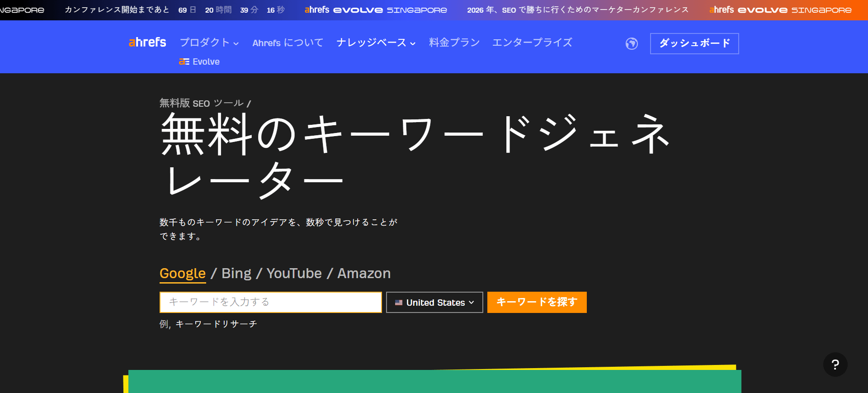Select the Google search engine tab
The height and width of the screenshot is (393, 868).
[183, 274]
